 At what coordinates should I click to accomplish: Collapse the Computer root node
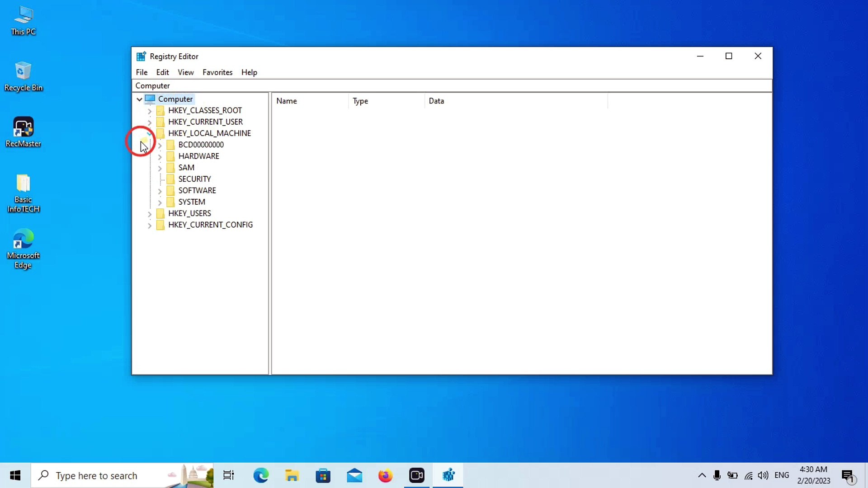[139, 99]
